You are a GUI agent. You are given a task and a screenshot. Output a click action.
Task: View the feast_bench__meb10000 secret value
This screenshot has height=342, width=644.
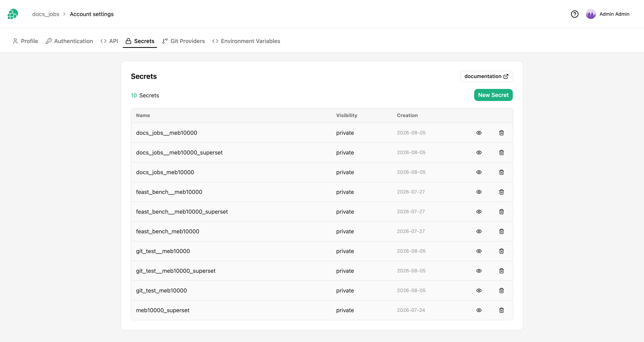(x=479, y=192)
